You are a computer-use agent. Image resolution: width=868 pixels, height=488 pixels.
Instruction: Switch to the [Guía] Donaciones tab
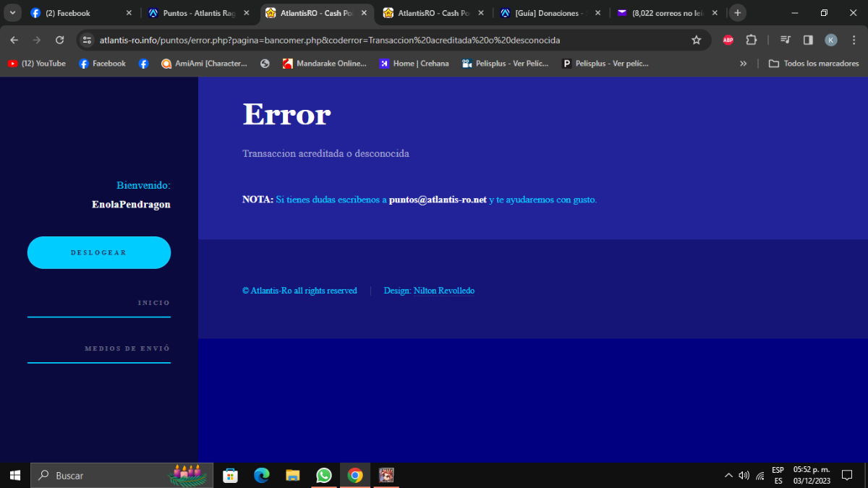point(549,13)
